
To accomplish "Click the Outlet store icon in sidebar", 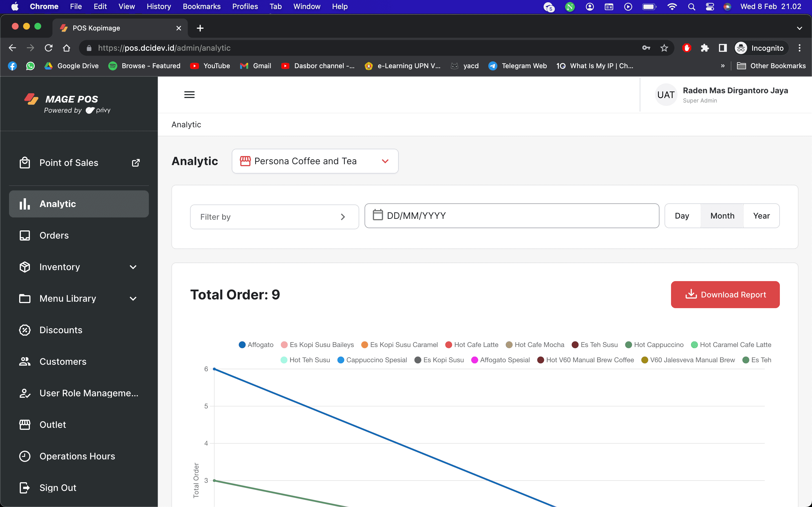I will click(25, 424).
